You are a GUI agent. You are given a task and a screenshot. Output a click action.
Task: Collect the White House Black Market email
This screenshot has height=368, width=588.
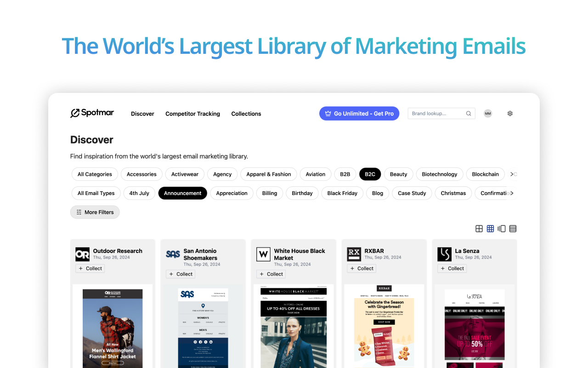point(271,274)
